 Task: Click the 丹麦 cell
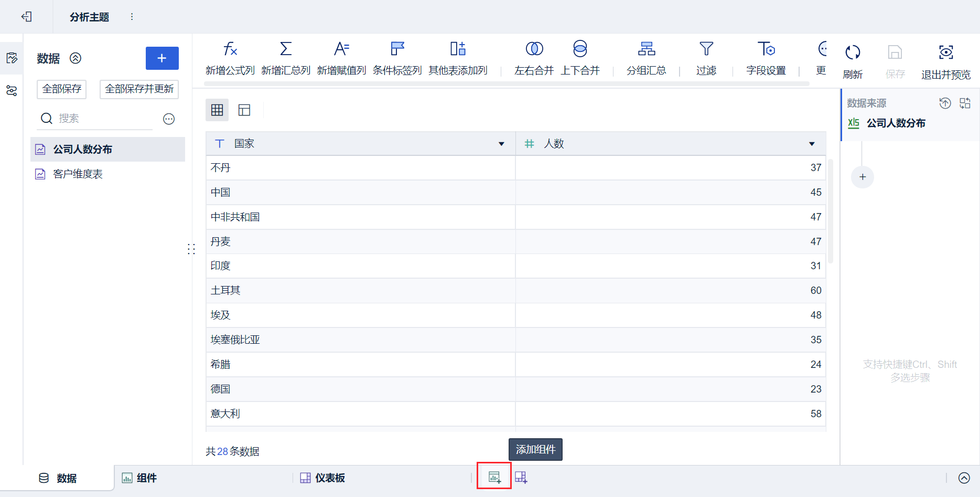click(x=361, y=242)
